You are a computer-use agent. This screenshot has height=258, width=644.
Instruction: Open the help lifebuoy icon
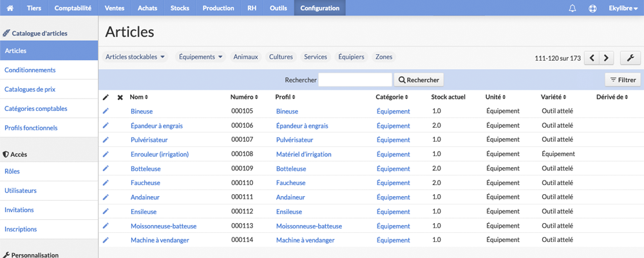pos(592,8)
